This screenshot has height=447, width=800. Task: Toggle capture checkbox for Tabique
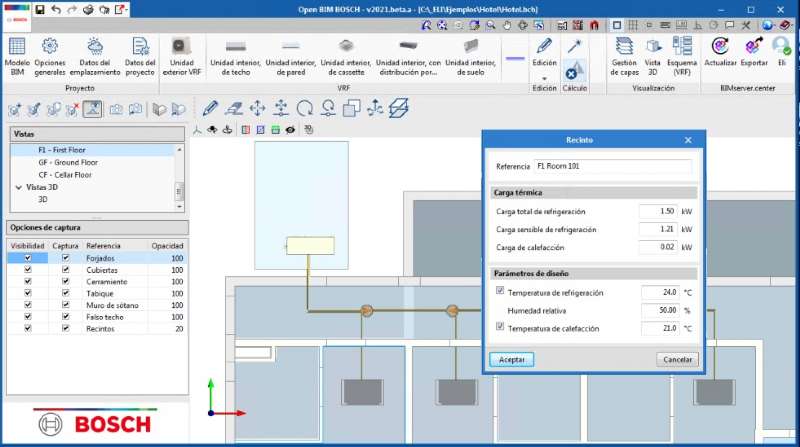[x=65, y=293]
